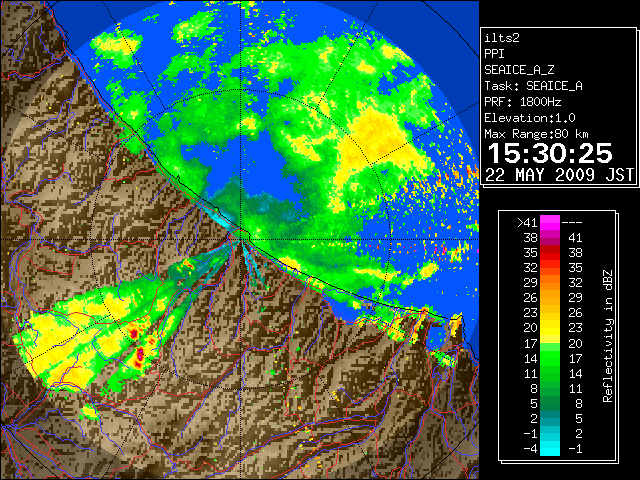
Task: Click the "Reflectivity in dBZ" legend title
Action: [607, 336]
